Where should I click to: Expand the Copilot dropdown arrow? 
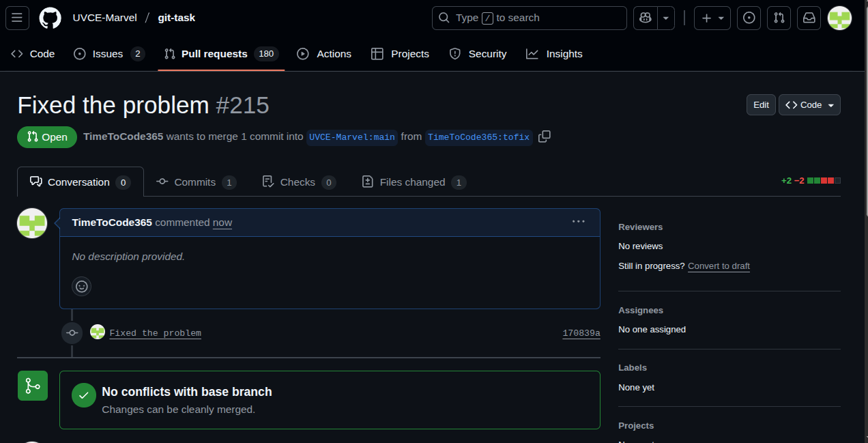666,18
